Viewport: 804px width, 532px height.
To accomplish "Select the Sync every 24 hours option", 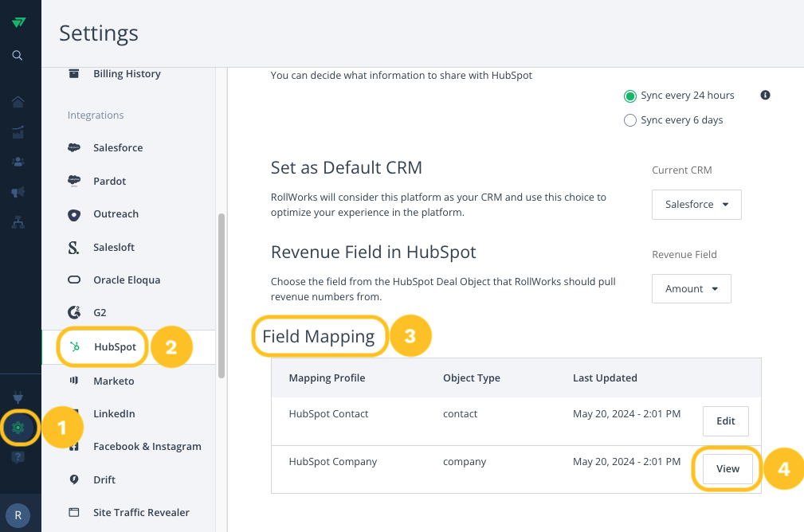I will pos(630,95).
